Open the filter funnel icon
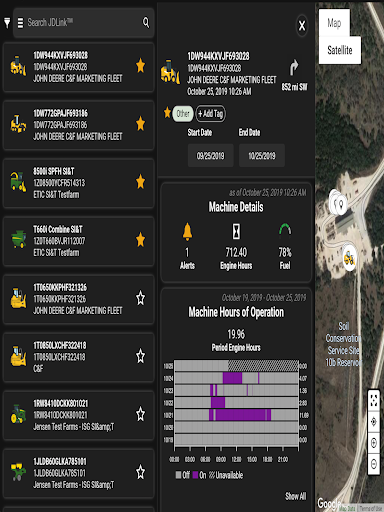 (7, 23)
